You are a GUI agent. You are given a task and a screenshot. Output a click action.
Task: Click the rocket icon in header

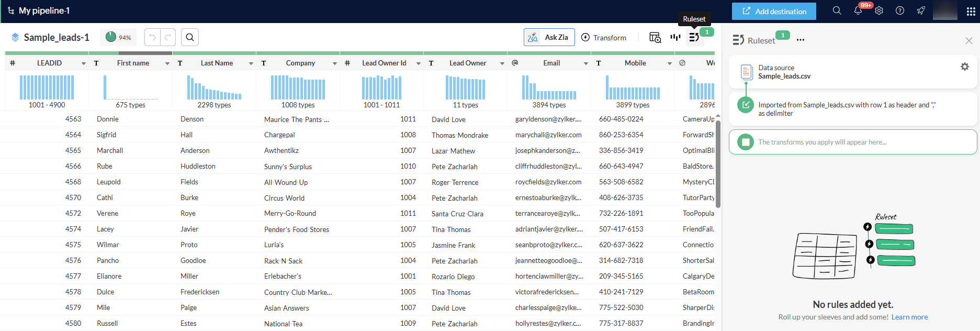tap(921, 10)
